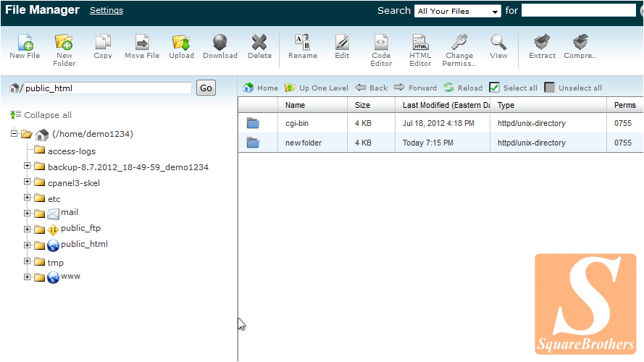Click the search text input field
The width and height of the screenshot is (644, 362).
point(578,11)
